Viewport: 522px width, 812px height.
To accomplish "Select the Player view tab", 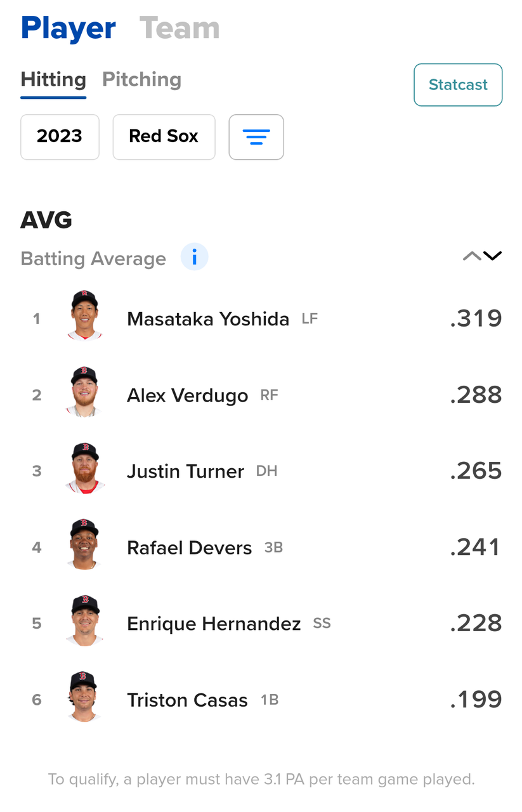I will (x=69, y=29).
